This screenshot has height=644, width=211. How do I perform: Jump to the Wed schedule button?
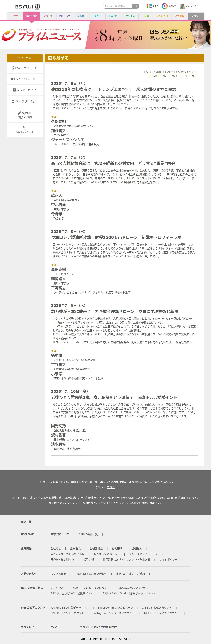pyautogui.click(x=174, y=76)
